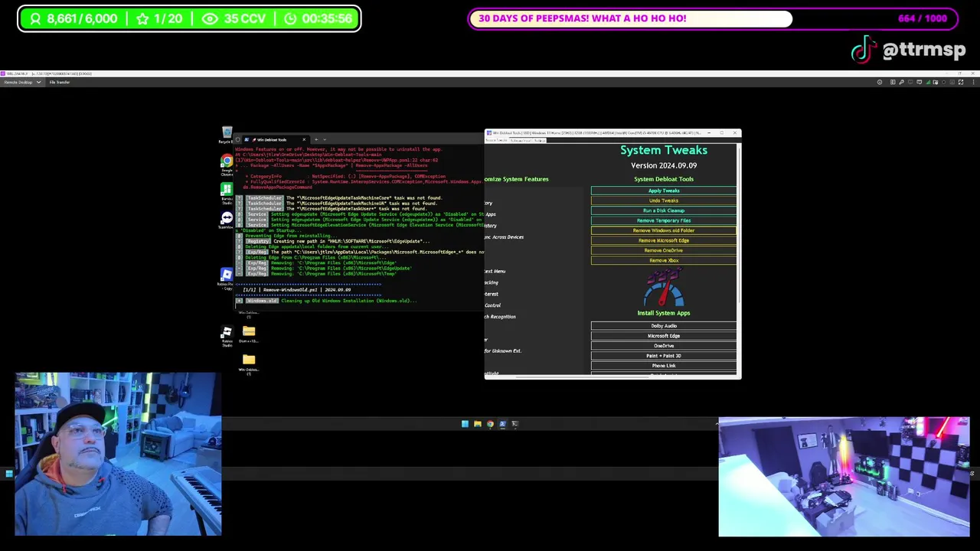Click Run a Disk Cleanup
The image size is (980, 551).
[664, 210]
